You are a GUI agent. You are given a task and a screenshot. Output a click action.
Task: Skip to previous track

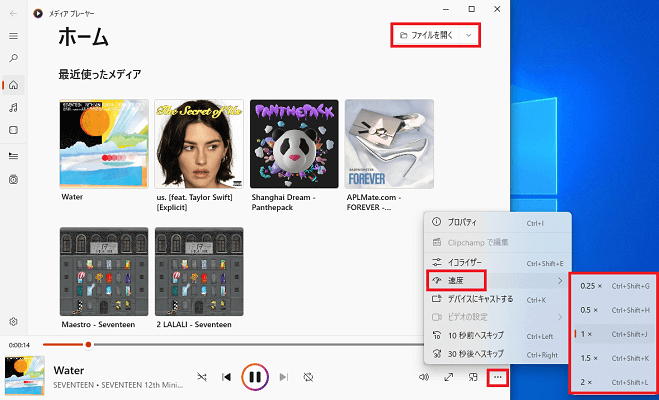coord(226,377)
